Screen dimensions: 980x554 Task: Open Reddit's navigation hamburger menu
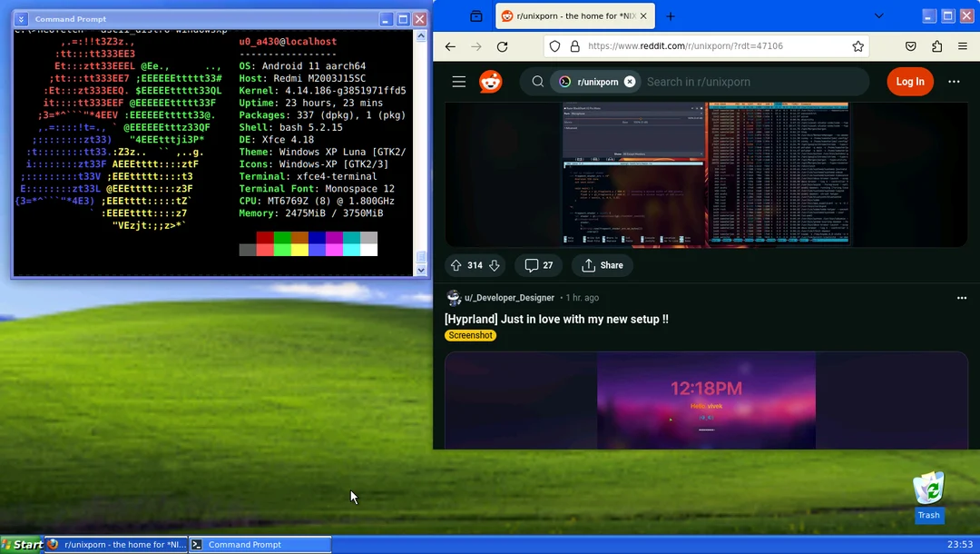click(458, 81)
